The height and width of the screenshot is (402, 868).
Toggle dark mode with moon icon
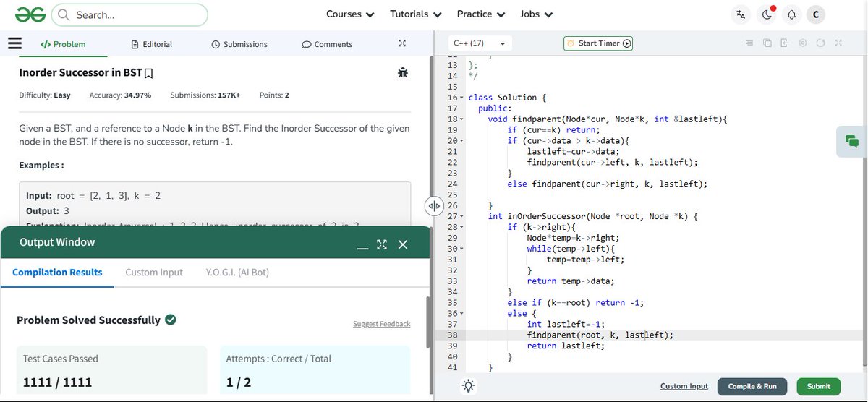click(x=766, y=14)
